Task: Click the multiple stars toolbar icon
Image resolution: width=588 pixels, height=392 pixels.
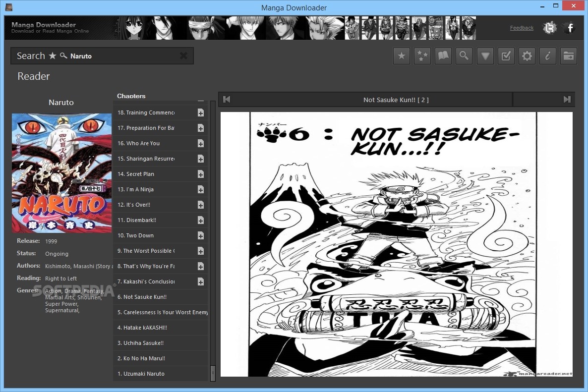Action: pyautogui.click(x=422, y=56)
